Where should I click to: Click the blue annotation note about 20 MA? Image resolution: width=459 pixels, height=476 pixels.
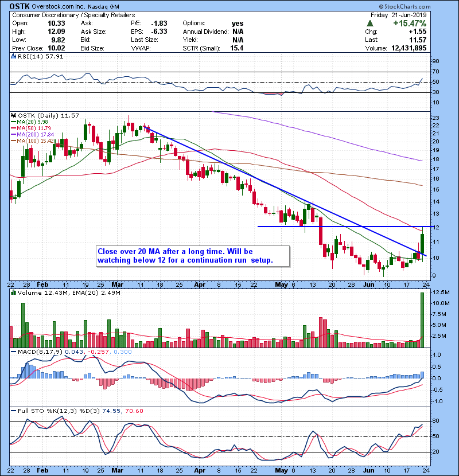(x=193, y=256)
